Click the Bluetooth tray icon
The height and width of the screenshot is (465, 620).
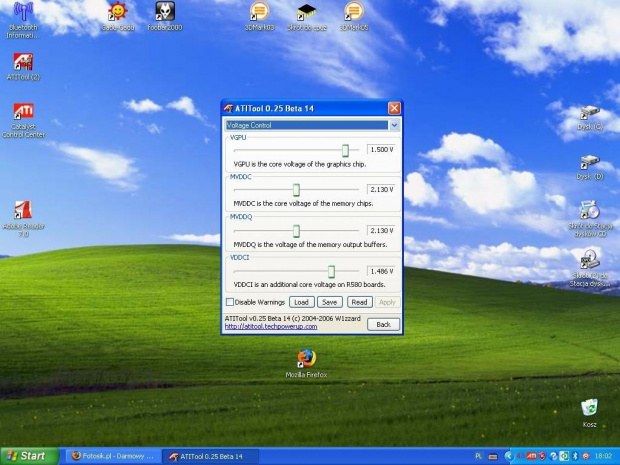576,456
